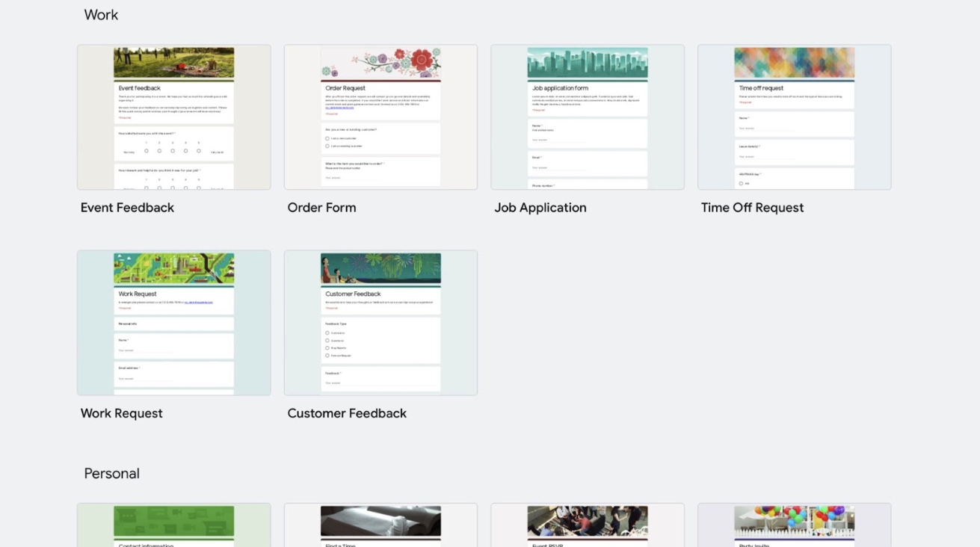Viewport: 980px width, 547px height.
Task: Click the "Time Off Request" caption text
Action: pos(752,208)
